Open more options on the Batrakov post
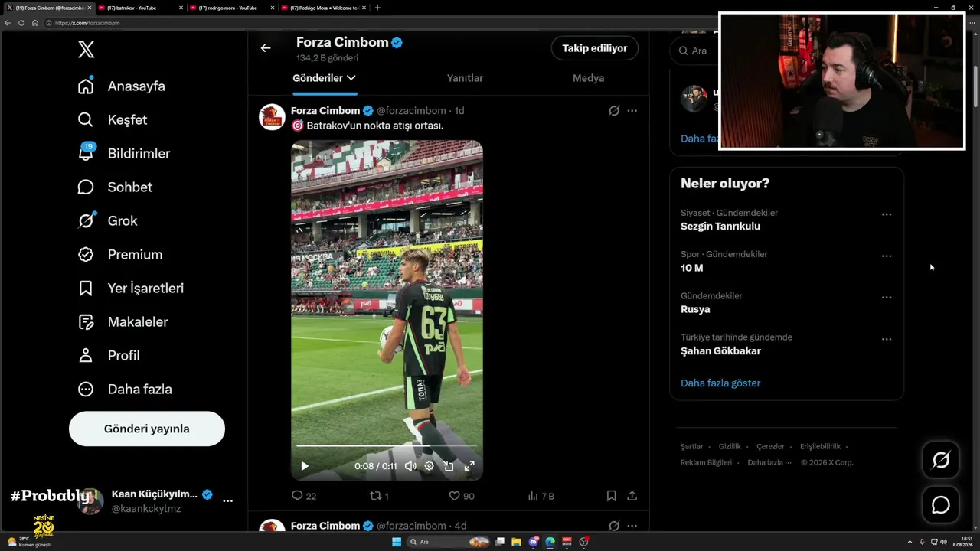 coord(632,111)
